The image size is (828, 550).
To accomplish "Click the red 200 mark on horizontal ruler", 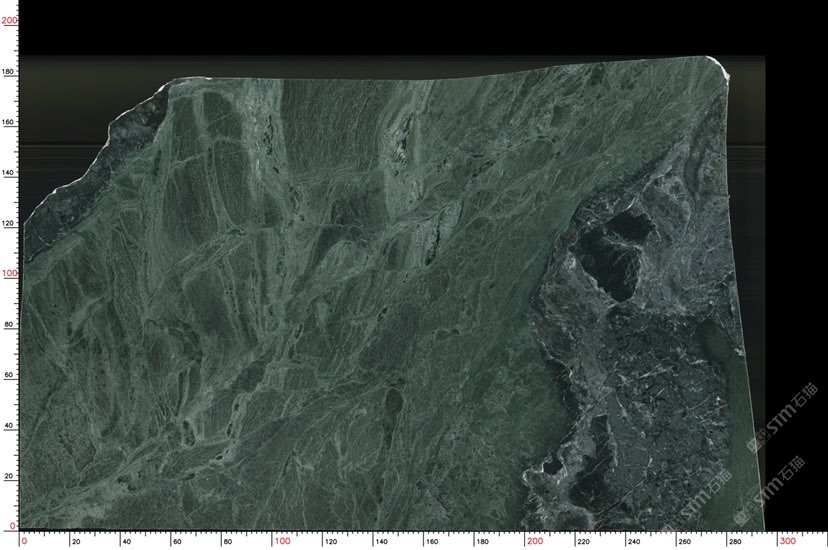I will click(533, 541).
